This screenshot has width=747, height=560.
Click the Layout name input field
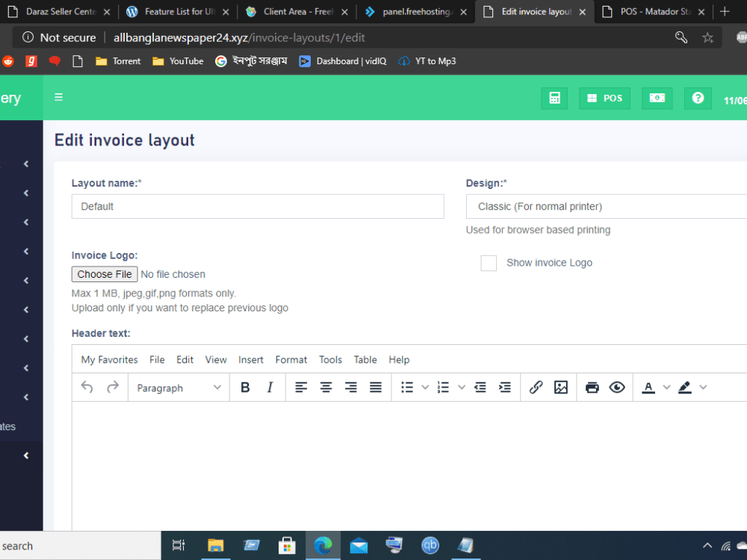(x=258, y=206)
